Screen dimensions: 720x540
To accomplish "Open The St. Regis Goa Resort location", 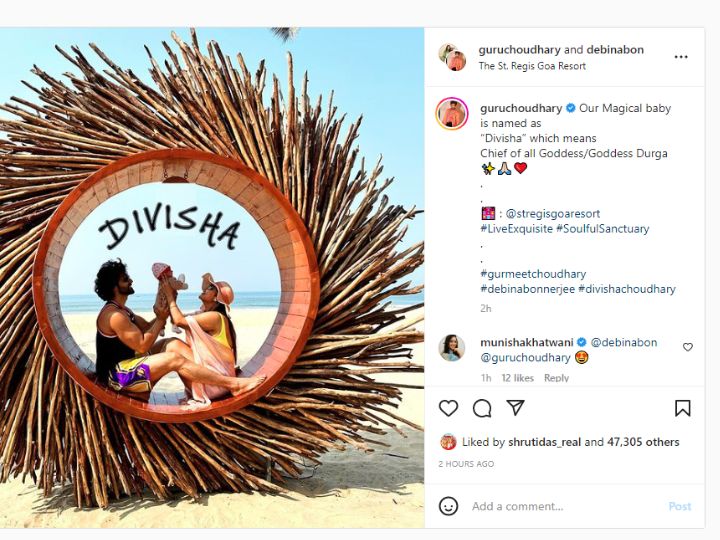I will click(x=532, y=66).
